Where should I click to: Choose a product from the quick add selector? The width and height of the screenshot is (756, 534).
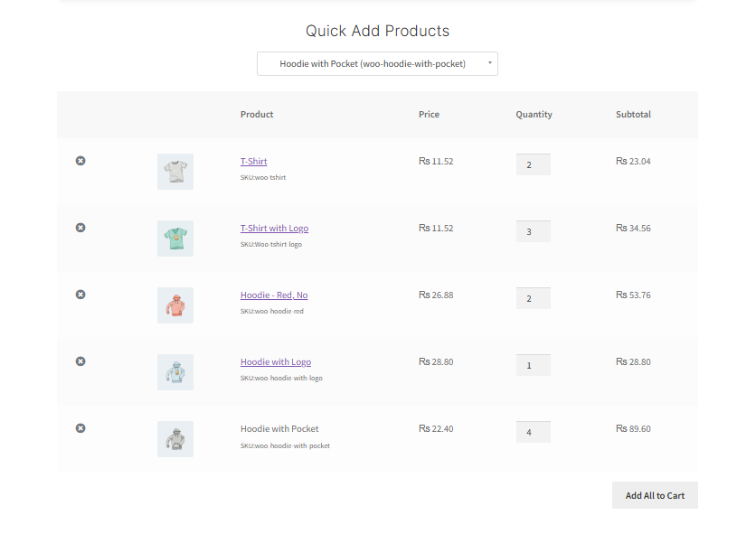[x=377, y=63]
